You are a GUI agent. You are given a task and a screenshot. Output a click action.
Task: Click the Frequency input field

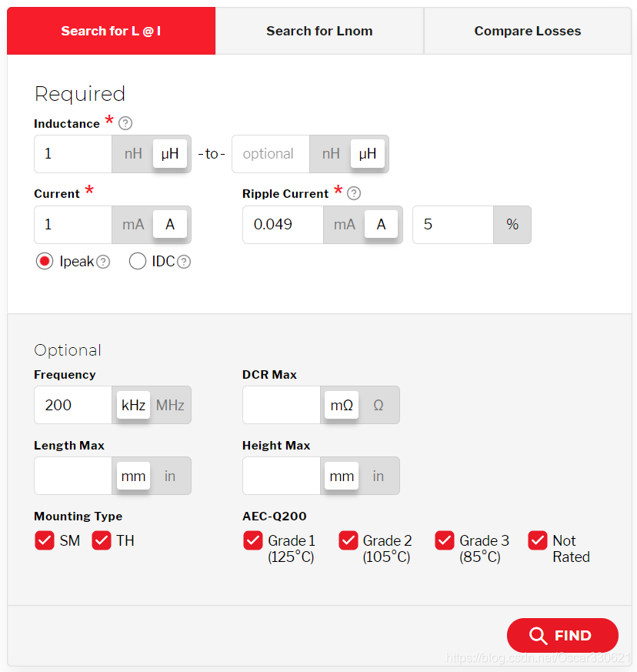73,405
